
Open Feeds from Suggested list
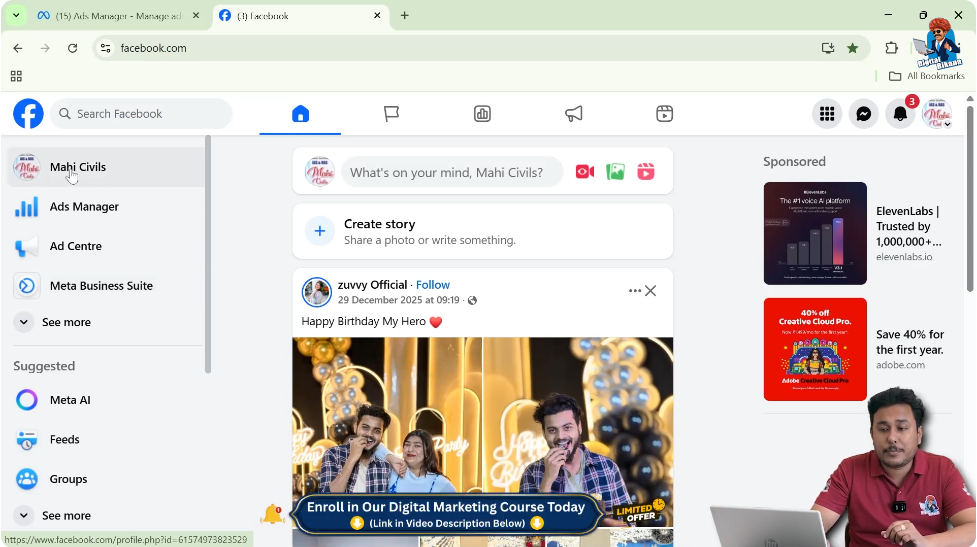tap(107, 439)
